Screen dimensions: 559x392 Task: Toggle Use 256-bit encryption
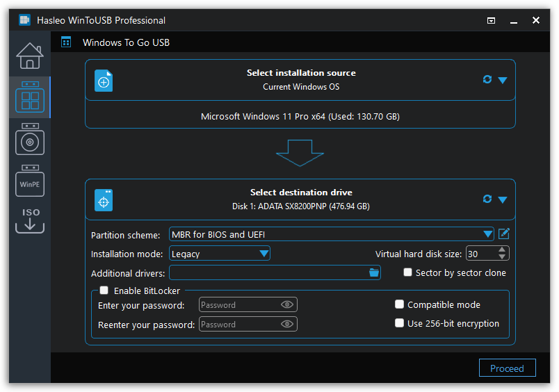399,323
